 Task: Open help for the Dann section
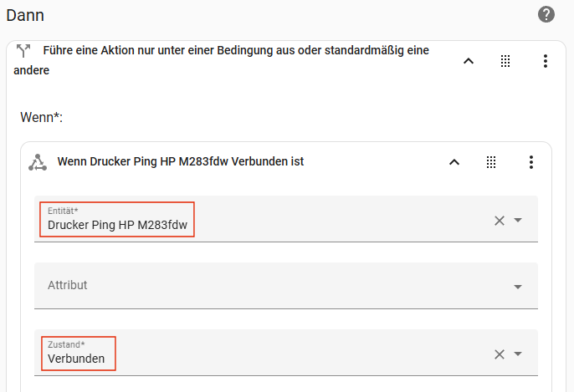(546, 14)
